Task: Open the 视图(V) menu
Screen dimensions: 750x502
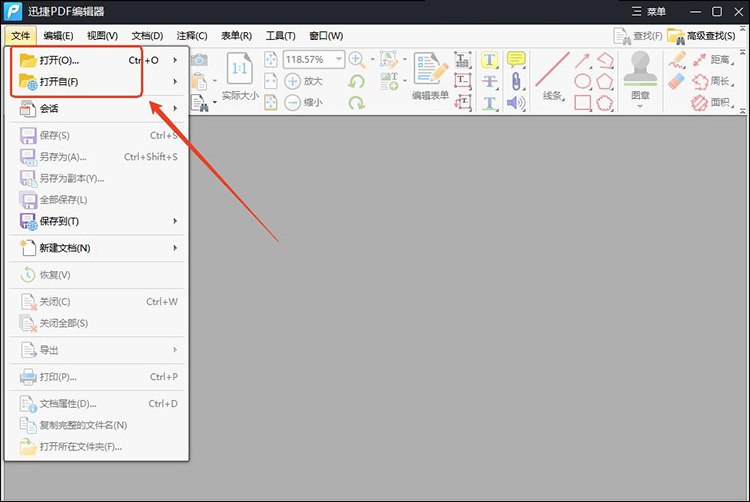Action: coord(102,36)
